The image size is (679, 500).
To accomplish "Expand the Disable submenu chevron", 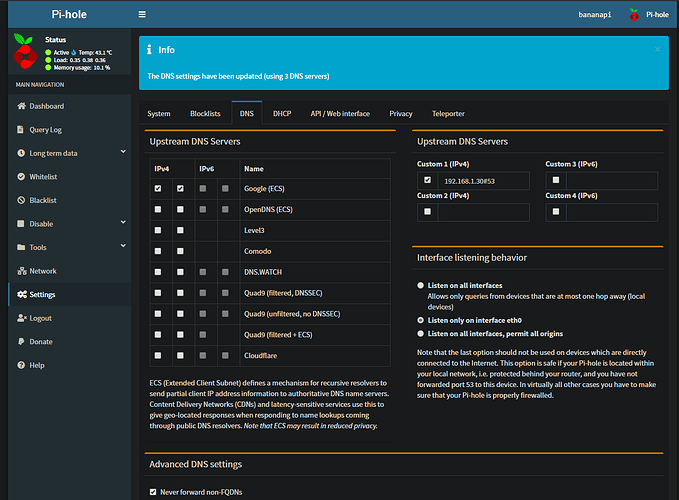I will click(x=123, y=222).
